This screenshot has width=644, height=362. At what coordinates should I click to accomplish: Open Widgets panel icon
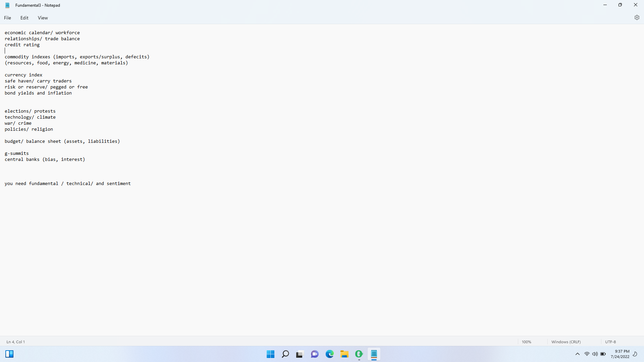pos(9,354)
